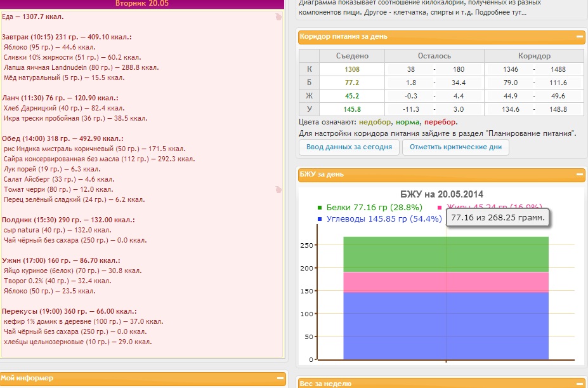Select the кефир 1% домик в деревне entry
The width and height of the screenshot is (588, 388).
coord(83,321)
